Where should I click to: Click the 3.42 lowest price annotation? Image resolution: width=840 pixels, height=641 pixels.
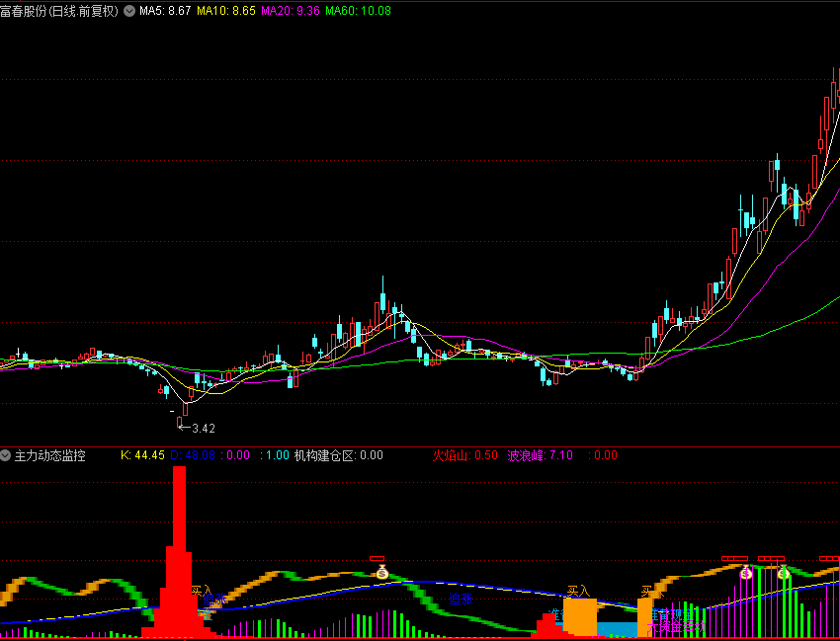pos(204,428)
